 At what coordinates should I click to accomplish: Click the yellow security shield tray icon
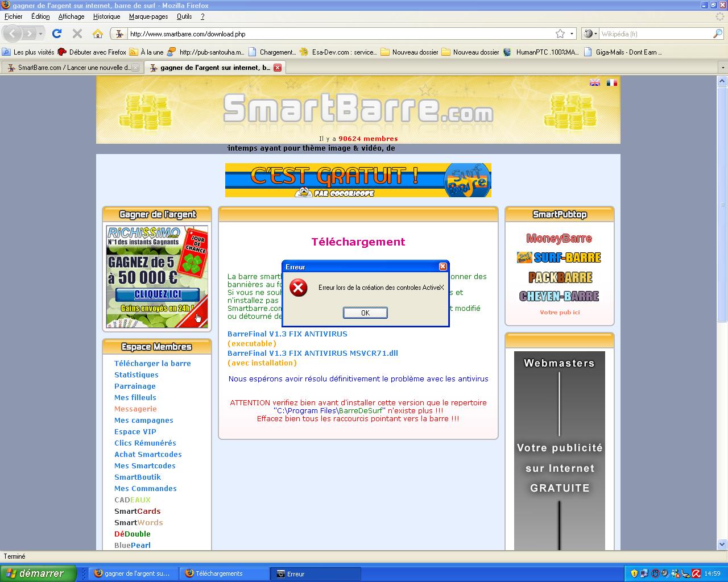[x=634, y=573]
